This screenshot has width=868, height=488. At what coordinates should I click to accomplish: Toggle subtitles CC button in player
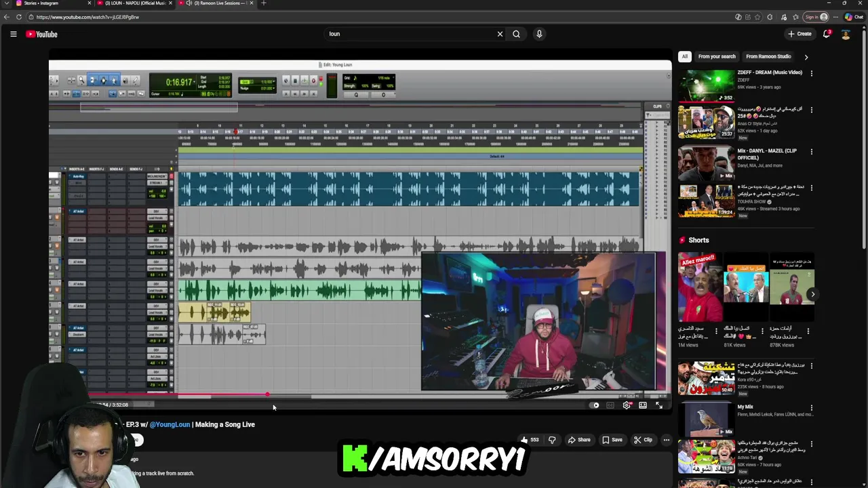610,405
